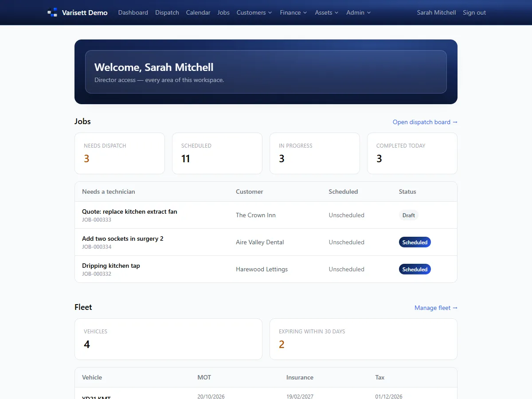The height and width of the screenshot is (399, 532).
Task: Click the 'Needs a technician' column header
Action: [109, 192]
